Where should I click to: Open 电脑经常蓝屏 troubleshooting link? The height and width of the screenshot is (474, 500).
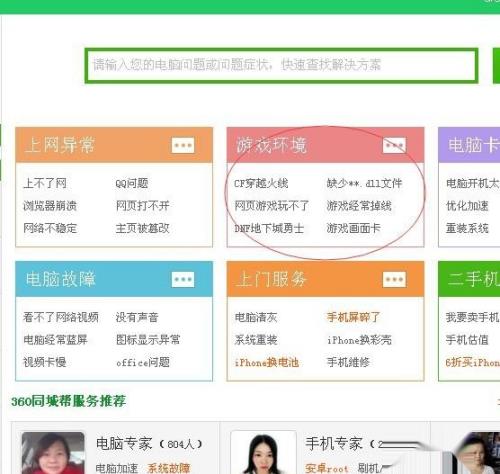pyautogui.click(x=55, y=340)
